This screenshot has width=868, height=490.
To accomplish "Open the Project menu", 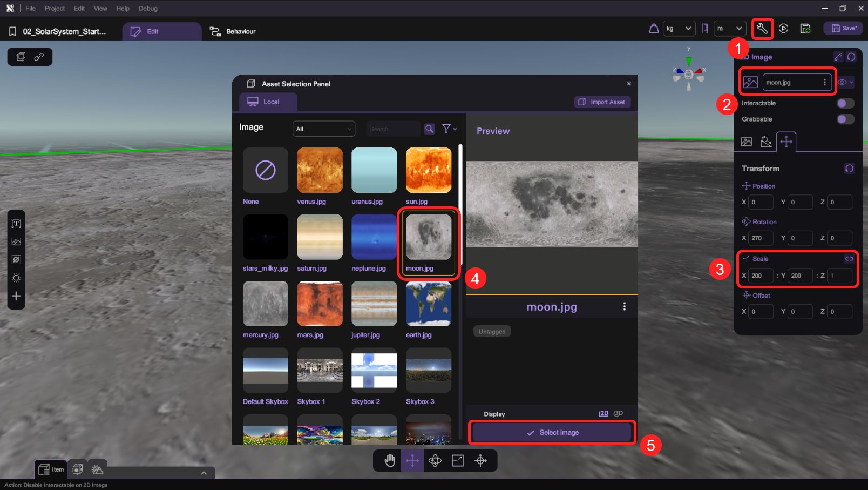I will point(55,8).
